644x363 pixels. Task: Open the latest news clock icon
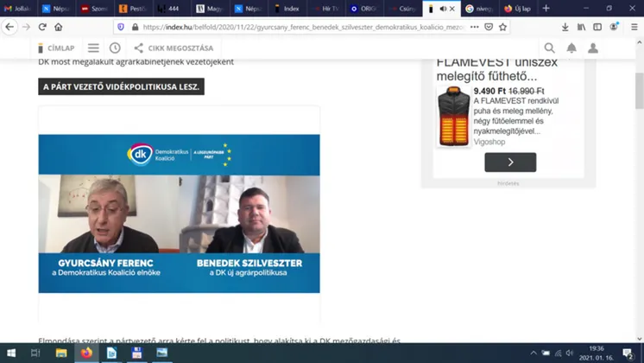pos(115,48)
